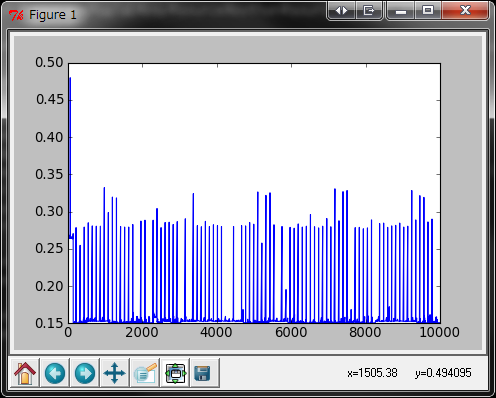The height and width of the screenshot is (398, 496).
Task: Click the 0.50 y-axis label
Action: point(49,62)
